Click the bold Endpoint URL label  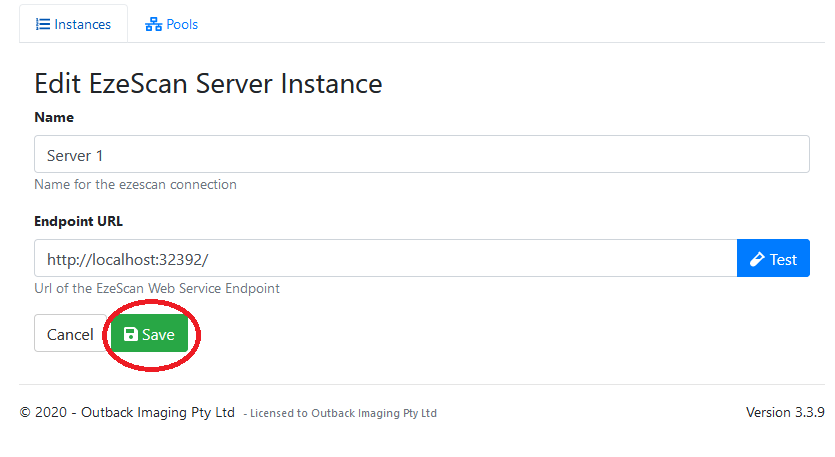[x=78, y=221]
